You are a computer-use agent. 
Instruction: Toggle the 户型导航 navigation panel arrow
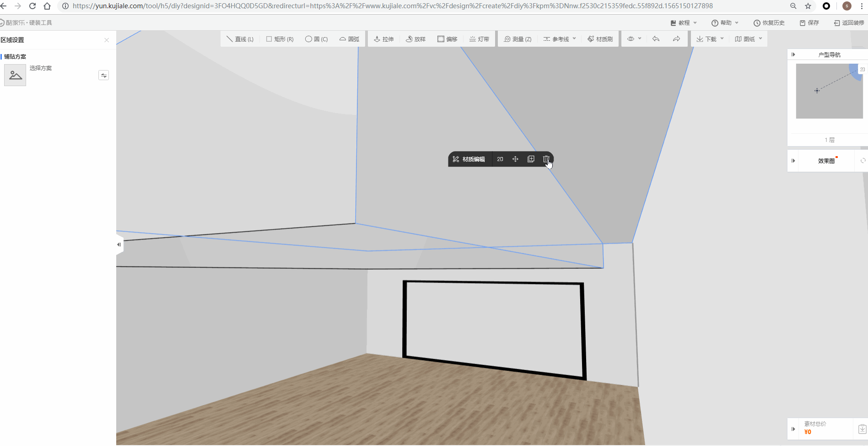793,54
